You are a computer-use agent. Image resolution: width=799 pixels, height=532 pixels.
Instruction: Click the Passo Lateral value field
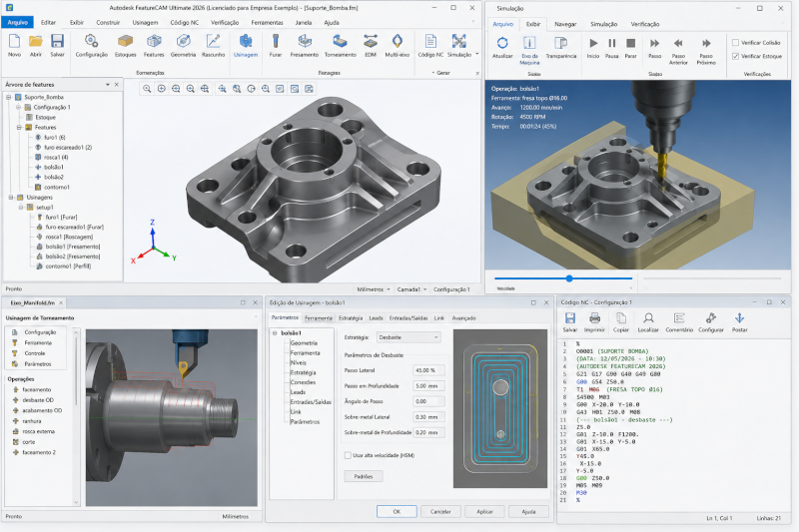pyautogui.click(x=428, y=370)
